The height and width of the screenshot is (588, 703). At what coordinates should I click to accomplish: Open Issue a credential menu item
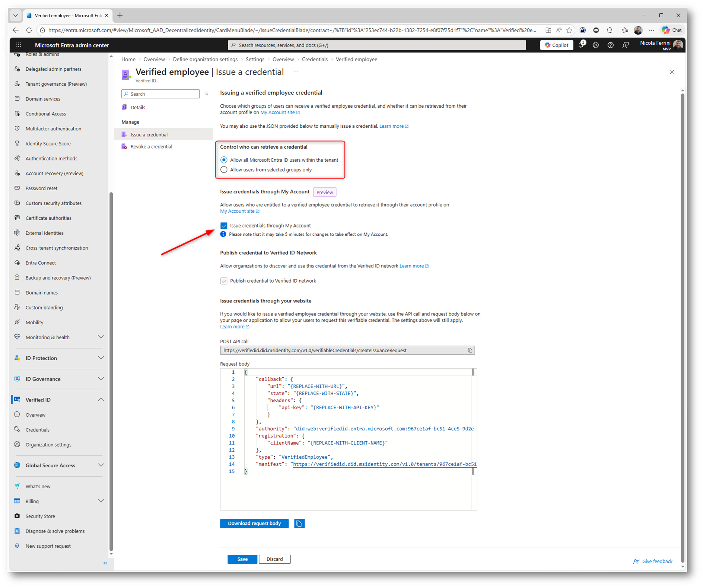coord(163,134)
